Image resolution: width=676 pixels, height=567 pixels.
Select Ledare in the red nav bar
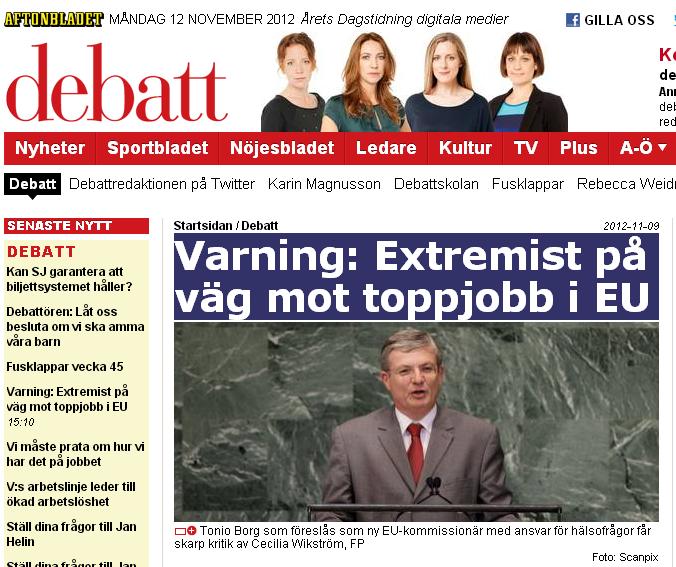click(x=386, y=148)
